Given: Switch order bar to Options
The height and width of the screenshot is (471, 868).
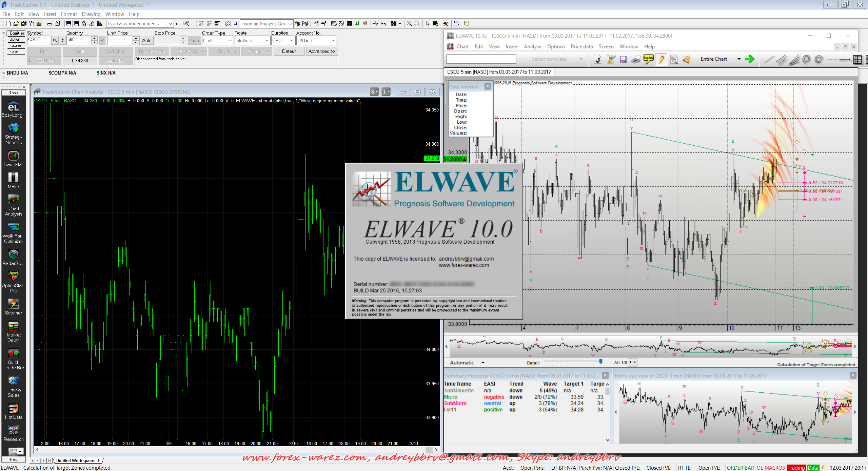Looking at the screenshot, I should click(x=16, y=39).
